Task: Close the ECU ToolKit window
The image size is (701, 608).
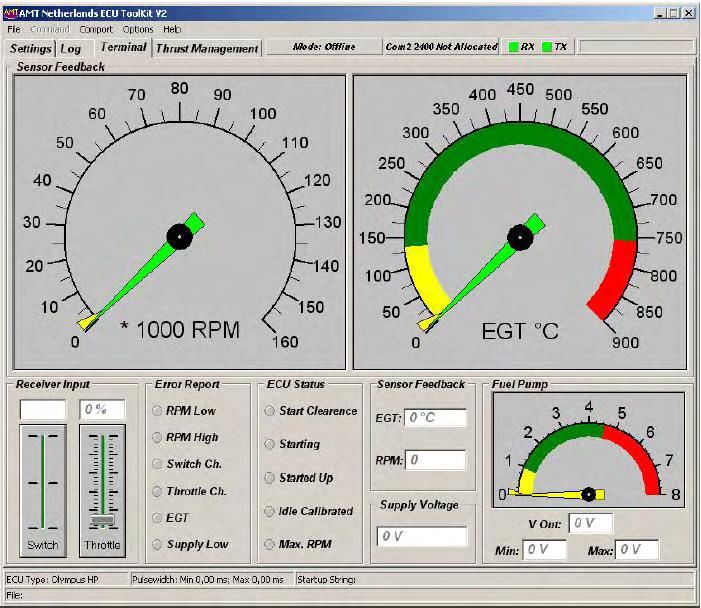Action: [x=689, y=13]
